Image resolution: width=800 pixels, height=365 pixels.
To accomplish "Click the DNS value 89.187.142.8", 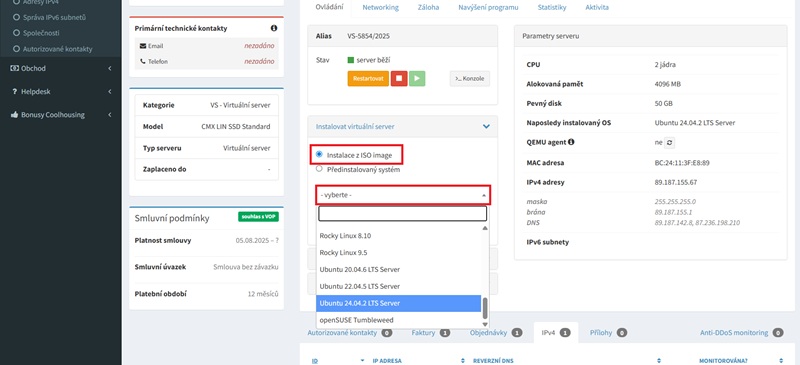I will pos(673,223).
